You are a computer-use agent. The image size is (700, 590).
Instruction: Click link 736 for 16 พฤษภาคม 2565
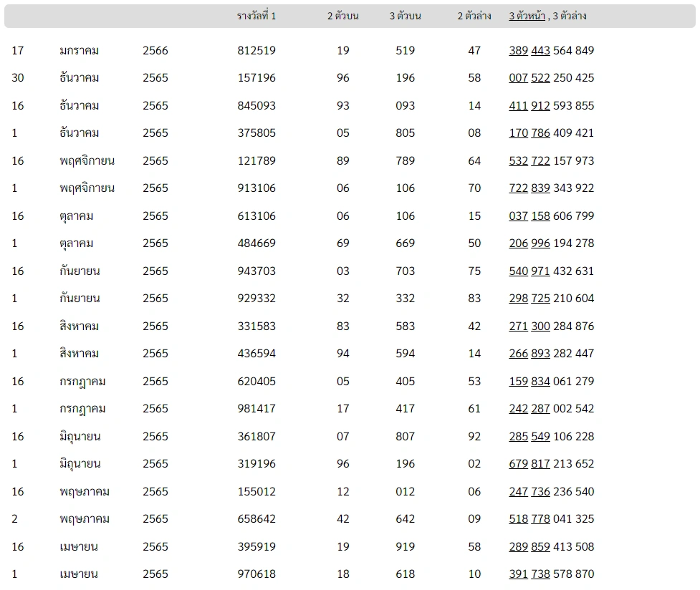coord(540,492)
